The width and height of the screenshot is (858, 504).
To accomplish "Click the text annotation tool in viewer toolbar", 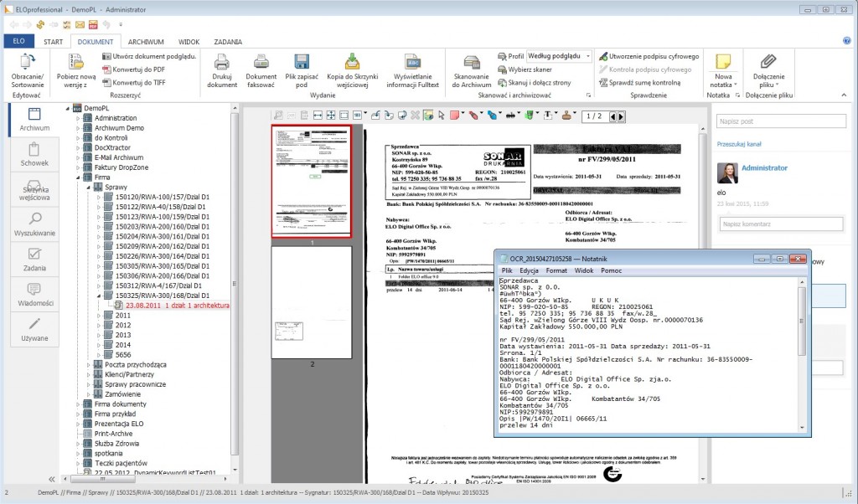I will click(548, 116).
